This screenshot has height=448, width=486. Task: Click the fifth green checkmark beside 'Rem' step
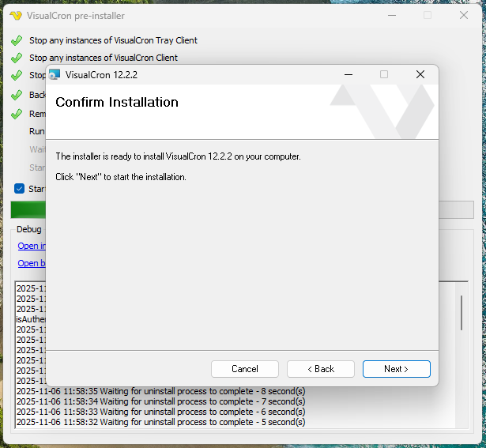click(17, 114)
